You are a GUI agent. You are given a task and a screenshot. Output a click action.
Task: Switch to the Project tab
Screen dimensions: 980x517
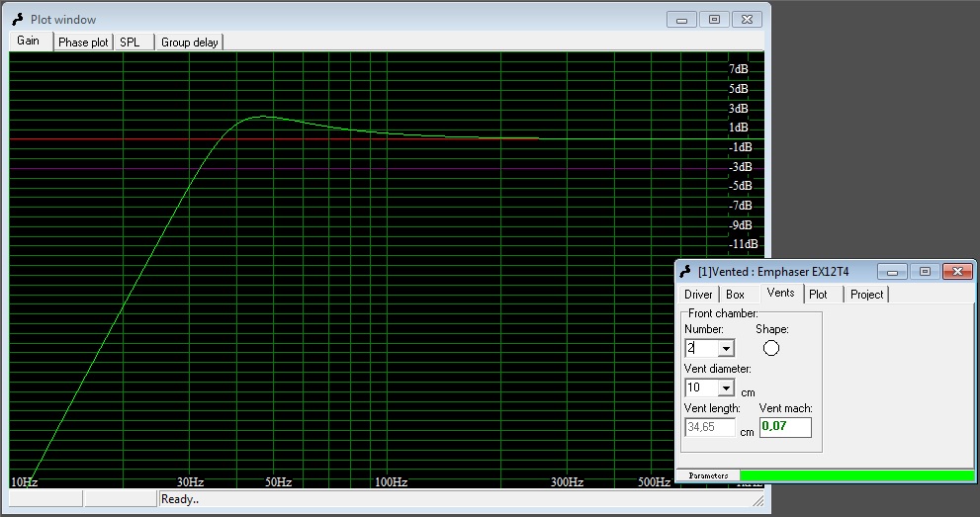(866, 295)
